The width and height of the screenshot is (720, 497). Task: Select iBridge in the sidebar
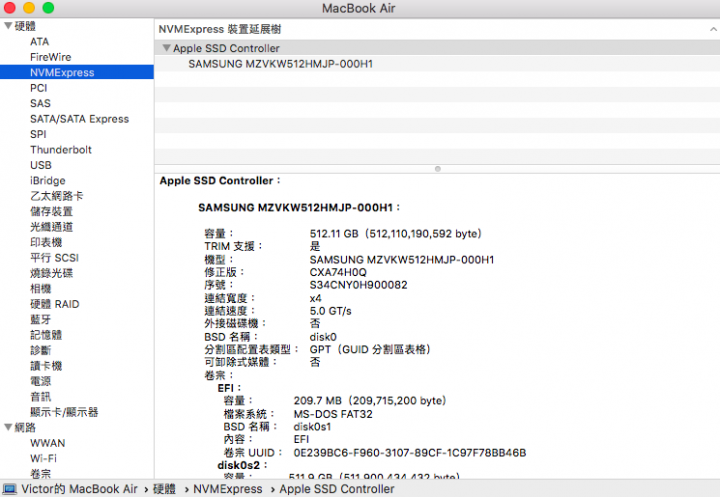(48, 181)
